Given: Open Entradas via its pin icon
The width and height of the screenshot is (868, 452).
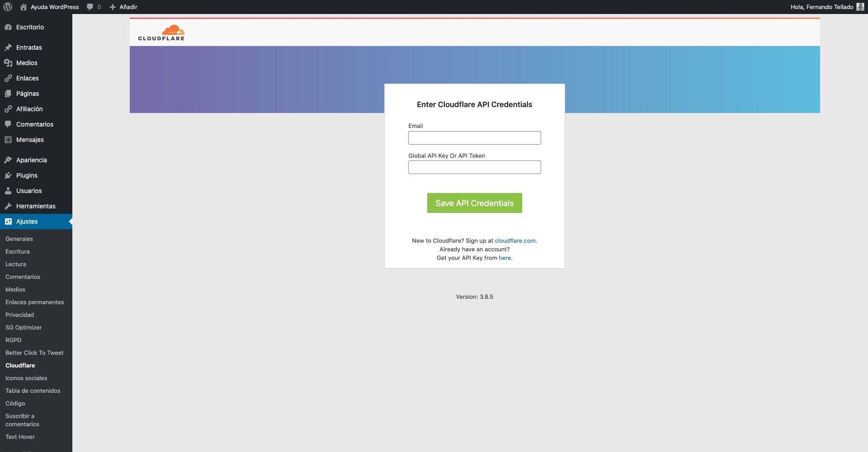Looking at the screenshot, I should tap(8, 47).
